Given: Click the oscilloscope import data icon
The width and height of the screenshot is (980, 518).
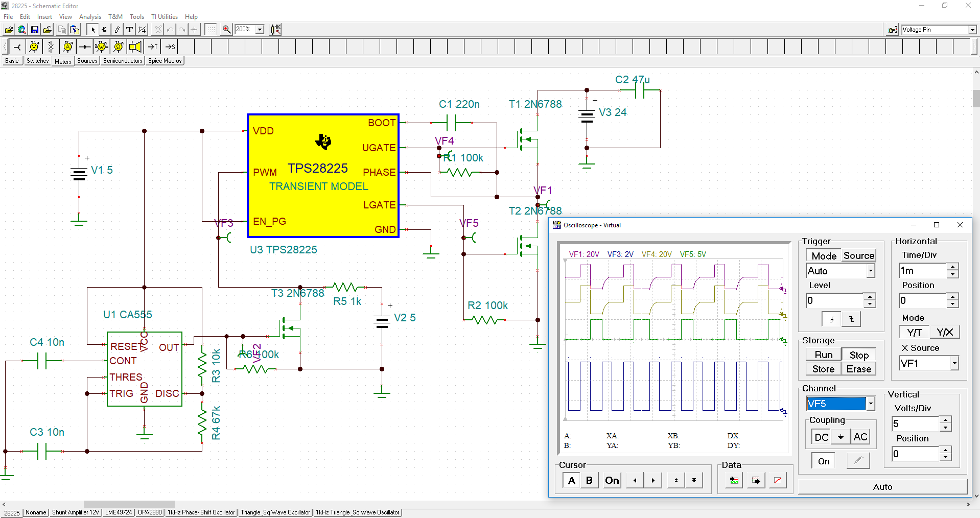Looking at the screenshot, I should point(734,480).
